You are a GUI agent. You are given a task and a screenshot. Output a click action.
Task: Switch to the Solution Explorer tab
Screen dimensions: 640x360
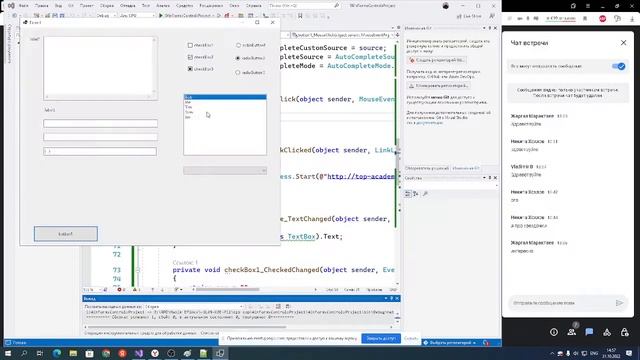click(x=427, y=168)
